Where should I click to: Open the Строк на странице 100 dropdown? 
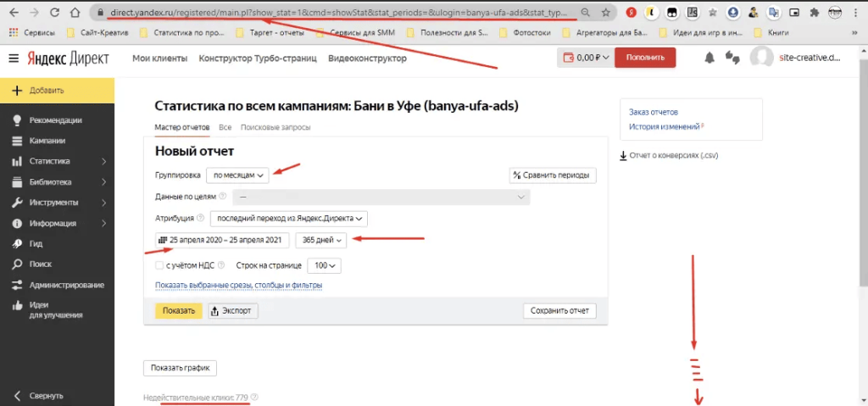pos(325,265)
